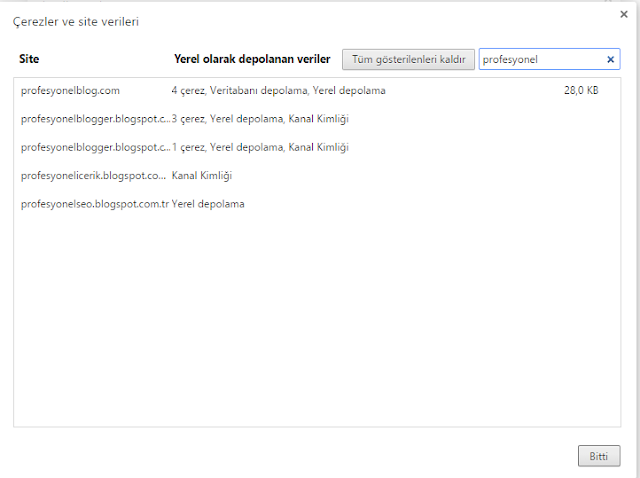Viewport: 640px width, 478px height.
Task: Click the lone 'Kanal Kimliği' data entry
Action: (202, 176)
